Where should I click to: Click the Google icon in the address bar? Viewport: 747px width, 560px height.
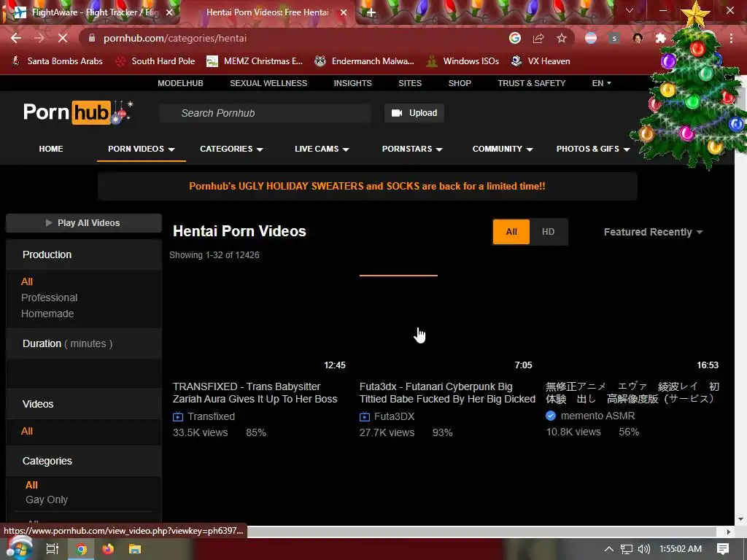coord(514,38)
